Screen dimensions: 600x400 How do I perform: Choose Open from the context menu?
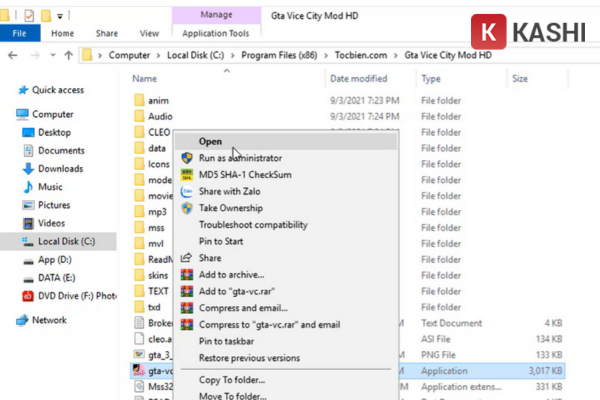click(x=210, y=142)
